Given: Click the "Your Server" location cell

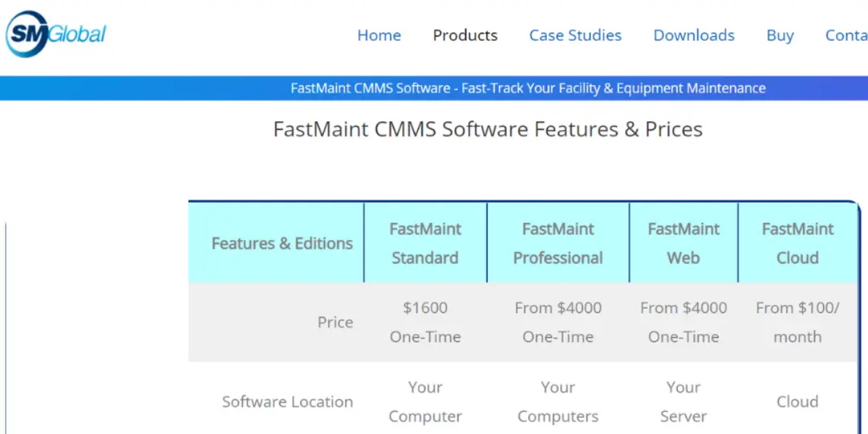Looking at the screenshot, I should [684, 402].
